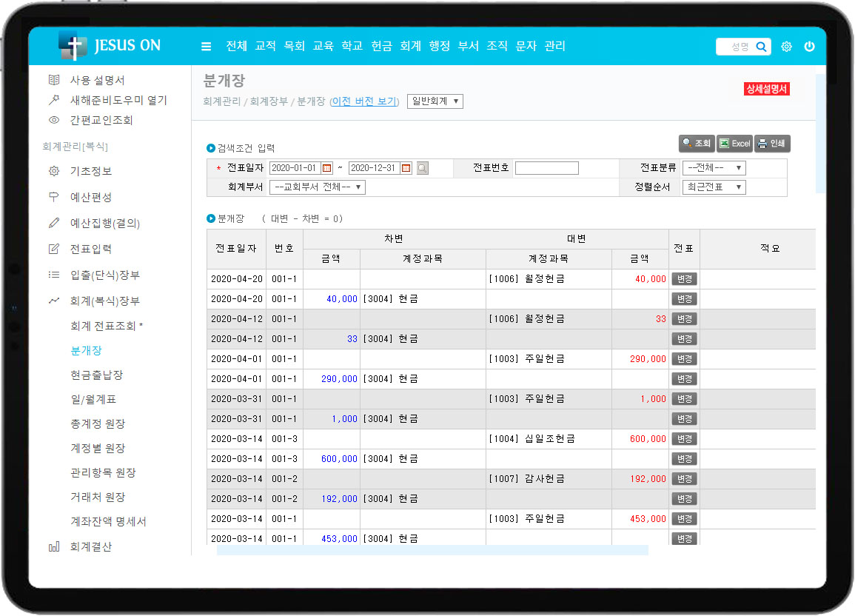This screenshot has height=616, width=855.
Task: Click the power logout icon
Action: [809, 47]
